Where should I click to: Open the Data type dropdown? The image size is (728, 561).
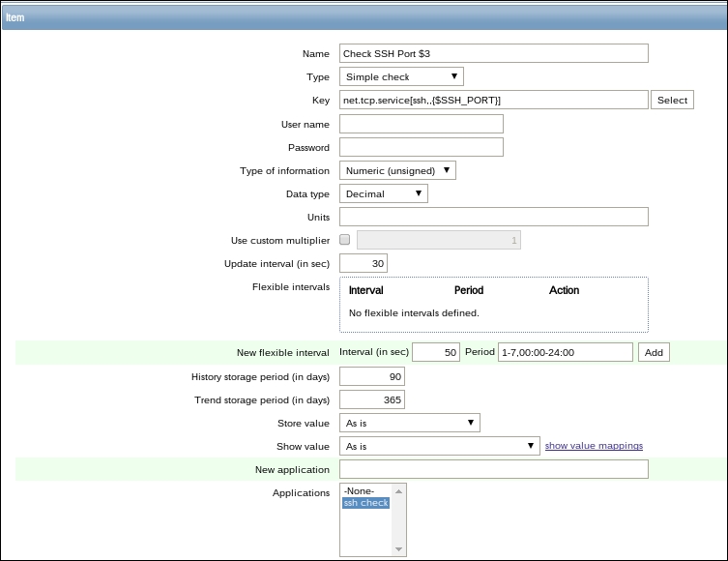(384, 194)
